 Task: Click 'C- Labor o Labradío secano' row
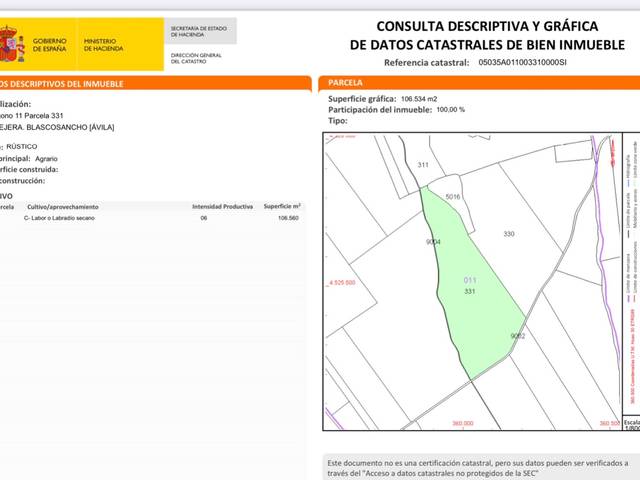point(59,218)
